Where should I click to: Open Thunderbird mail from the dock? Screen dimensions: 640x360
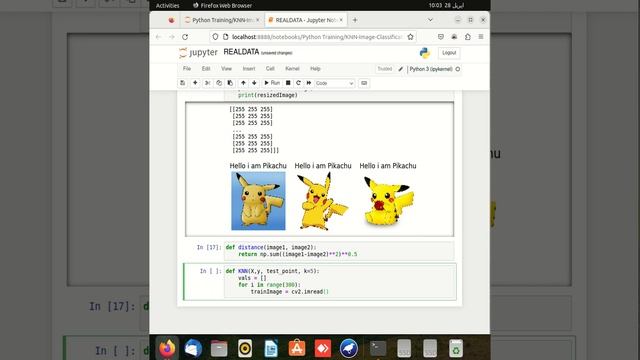193,349
